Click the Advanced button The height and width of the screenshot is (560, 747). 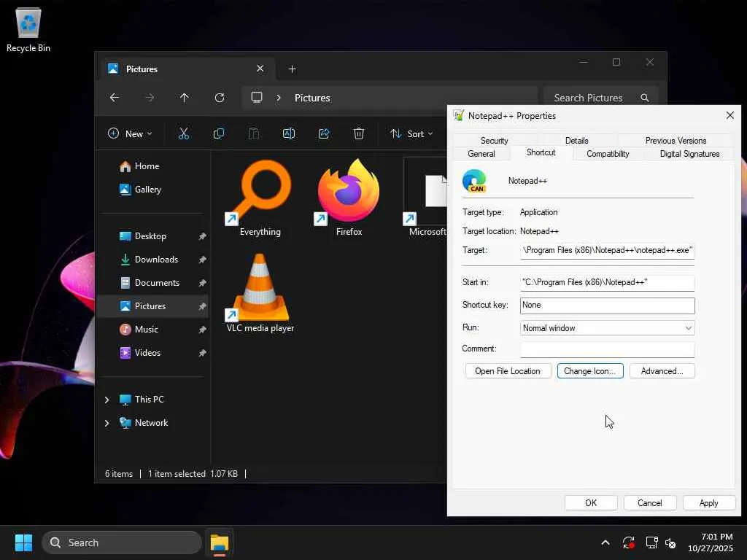coord(662,371)
